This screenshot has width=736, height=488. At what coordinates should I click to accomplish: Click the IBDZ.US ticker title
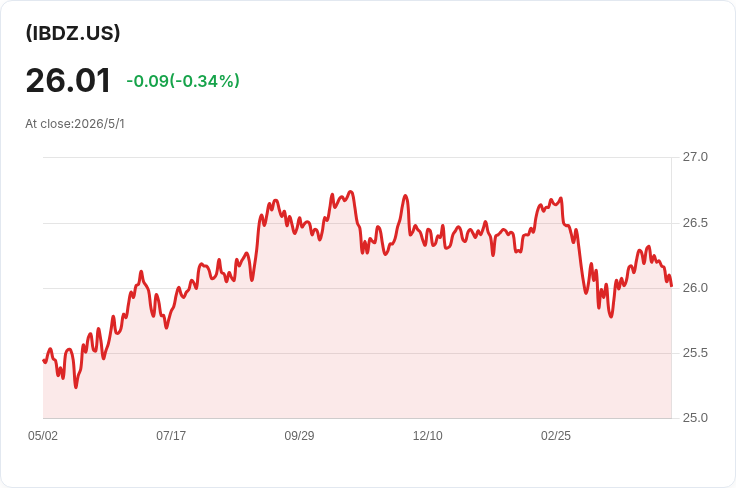coord(73,33)
